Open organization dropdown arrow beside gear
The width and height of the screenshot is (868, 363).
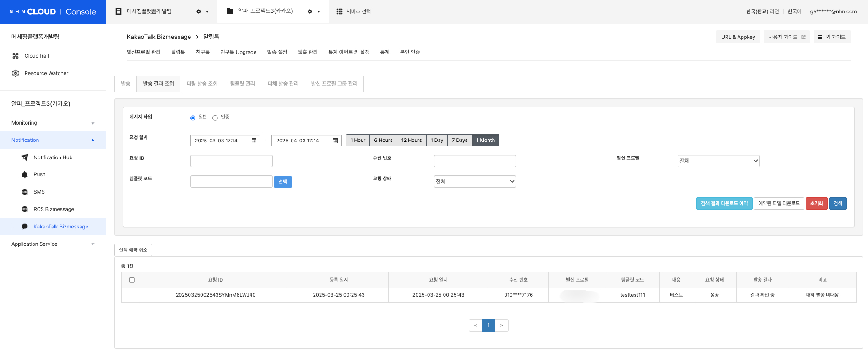[207, 12]
